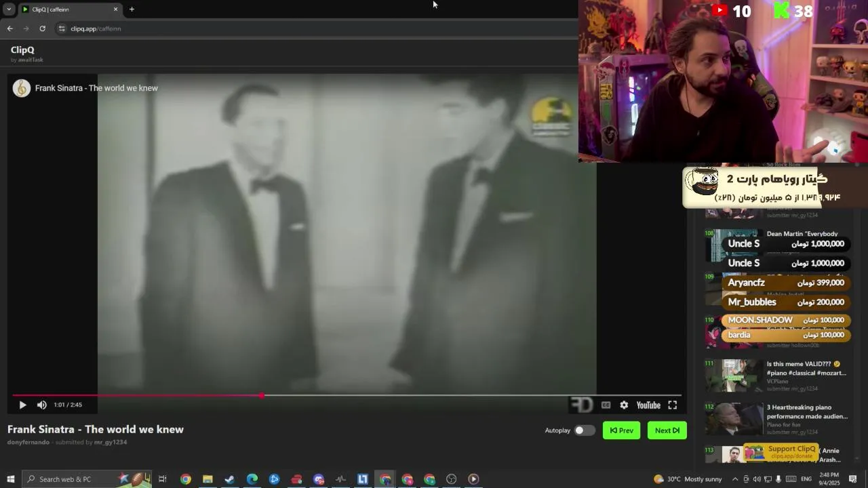Skip to next clip with Next button
Image resolution: width=868 pixels, height=488 pixels.
point(667,430)
